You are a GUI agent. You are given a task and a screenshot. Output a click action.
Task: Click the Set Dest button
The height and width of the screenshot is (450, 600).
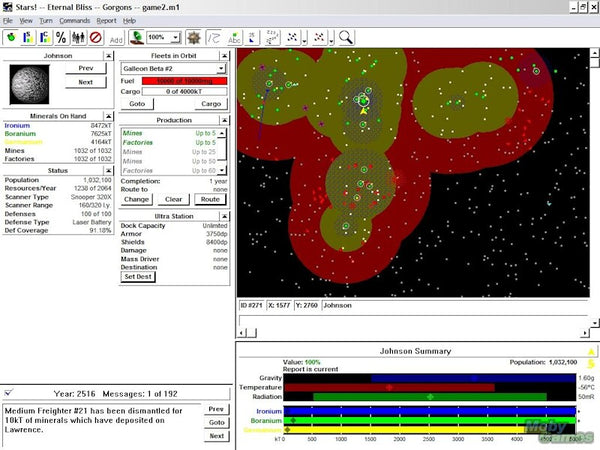click(x=136, y=277)
